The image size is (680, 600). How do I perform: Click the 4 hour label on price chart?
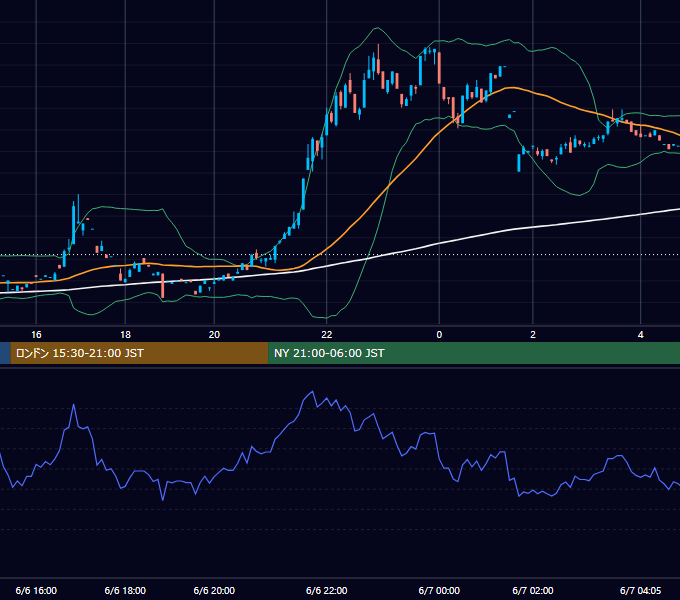tap(641, 335)
